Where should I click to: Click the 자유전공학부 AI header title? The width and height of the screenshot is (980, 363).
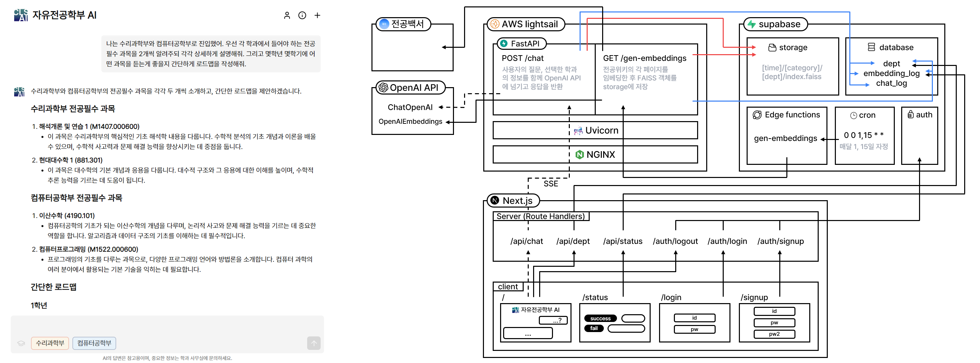pyautogui.click(x=64, y=15)
